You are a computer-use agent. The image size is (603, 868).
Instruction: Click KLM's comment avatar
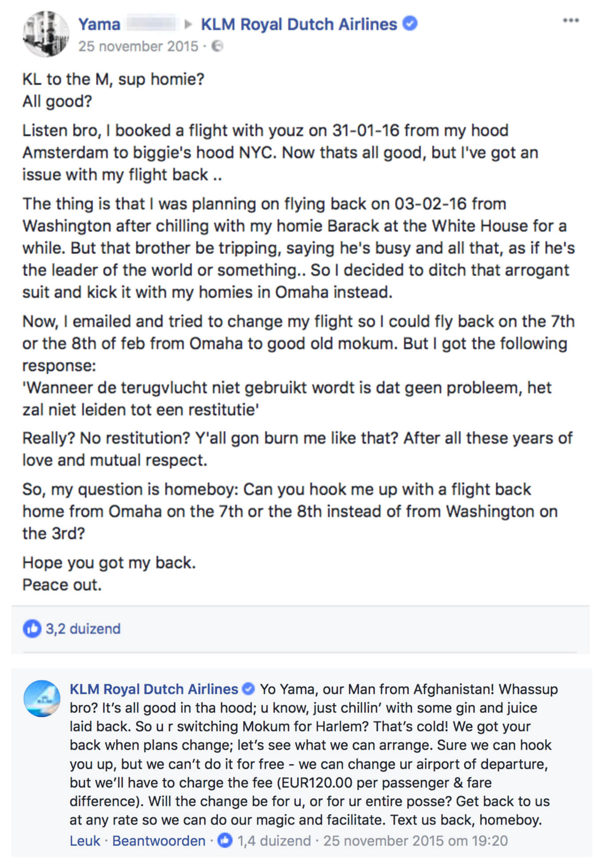click(x=42, y=698)
